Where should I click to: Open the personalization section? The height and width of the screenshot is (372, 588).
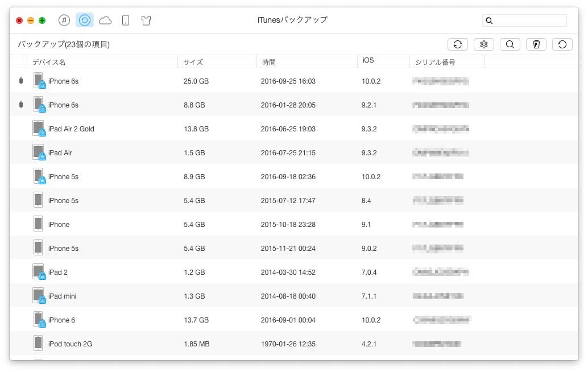146,20
